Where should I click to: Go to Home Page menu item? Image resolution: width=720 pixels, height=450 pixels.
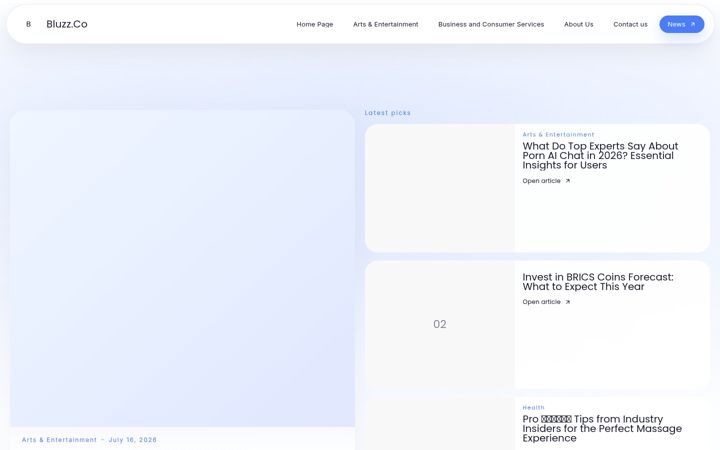pos(315,24)
